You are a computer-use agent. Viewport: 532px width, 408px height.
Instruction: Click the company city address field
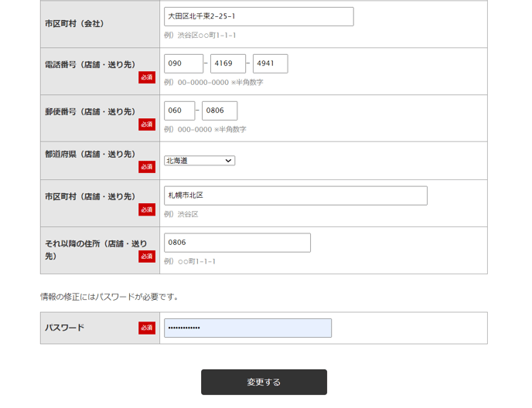coord(258,17)
